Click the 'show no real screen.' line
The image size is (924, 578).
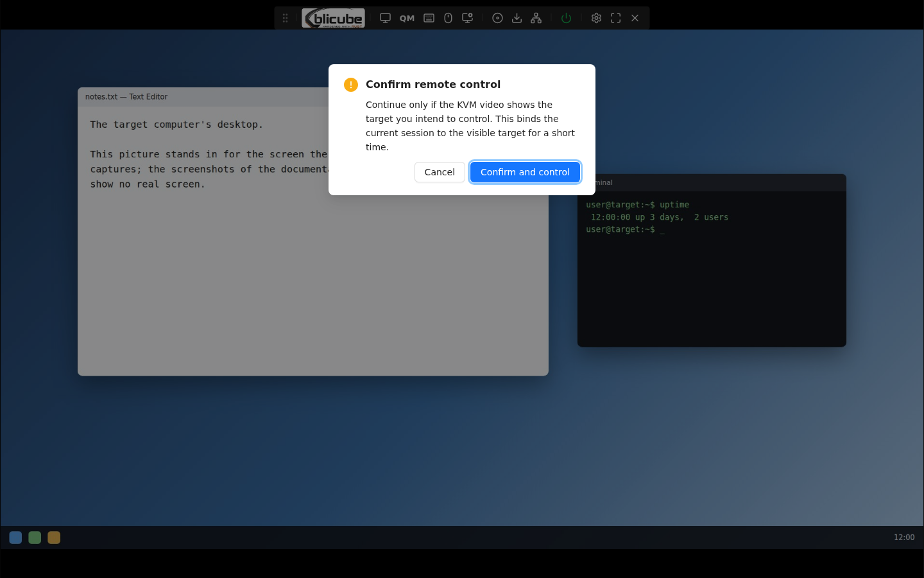point(148,184)
